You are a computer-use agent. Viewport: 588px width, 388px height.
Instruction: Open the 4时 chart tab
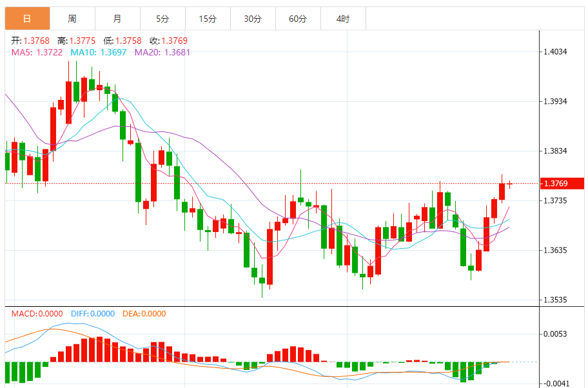[343, 19]
